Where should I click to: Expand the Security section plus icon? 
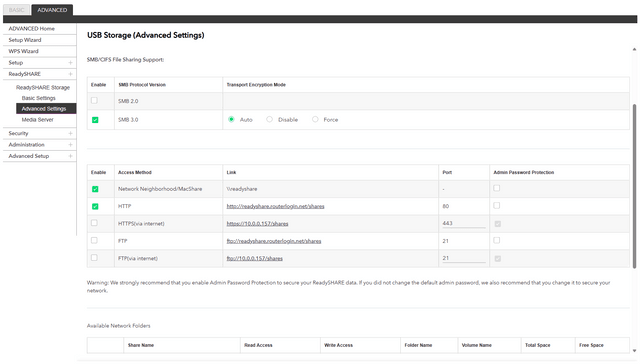coord(70,133)
